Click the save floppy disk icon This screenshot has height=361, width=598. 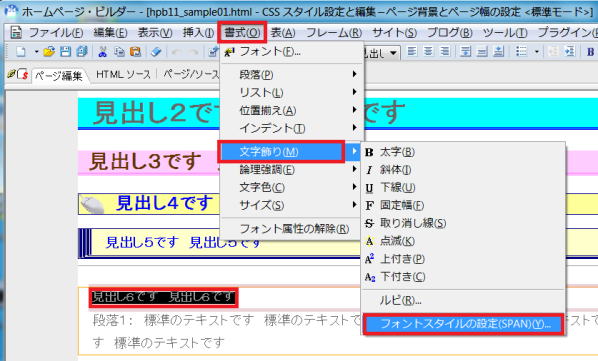click(65, 51)
